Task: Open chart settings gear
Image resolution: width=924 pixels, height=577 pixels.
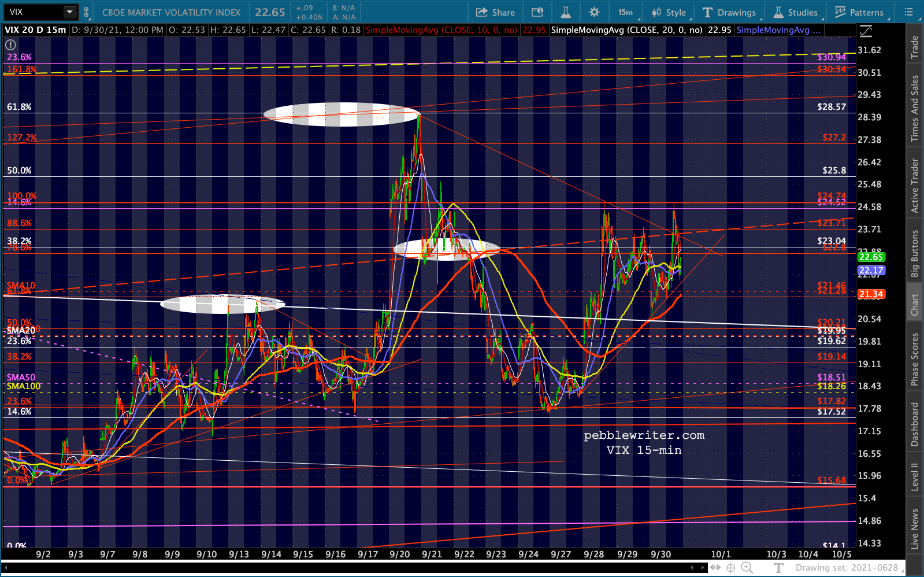Action: point(594,12)
